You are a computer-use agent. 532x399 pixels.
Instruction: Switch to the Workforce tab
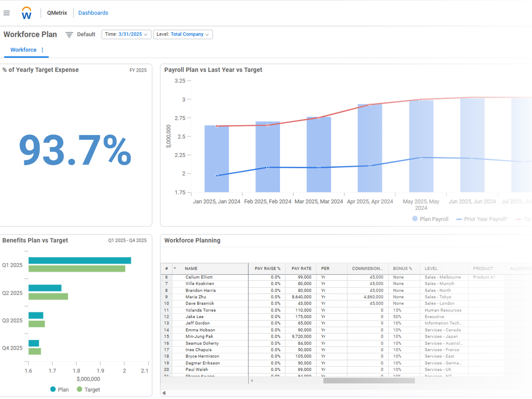(23, 50)
